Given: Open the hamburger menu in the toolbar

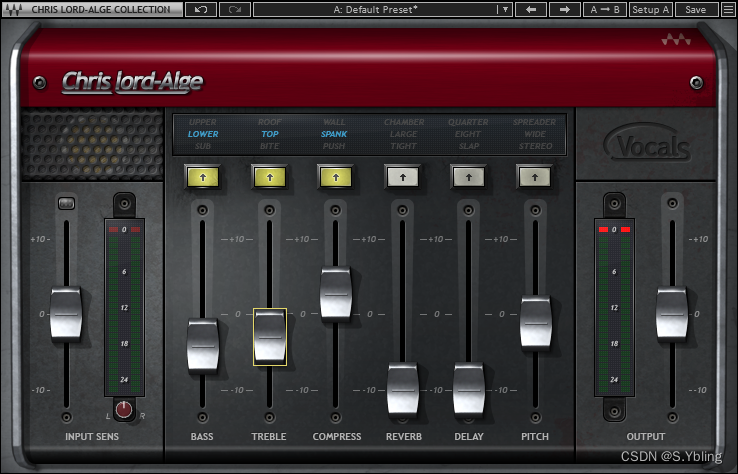Looking at the screenshot, I should point(728,9).
